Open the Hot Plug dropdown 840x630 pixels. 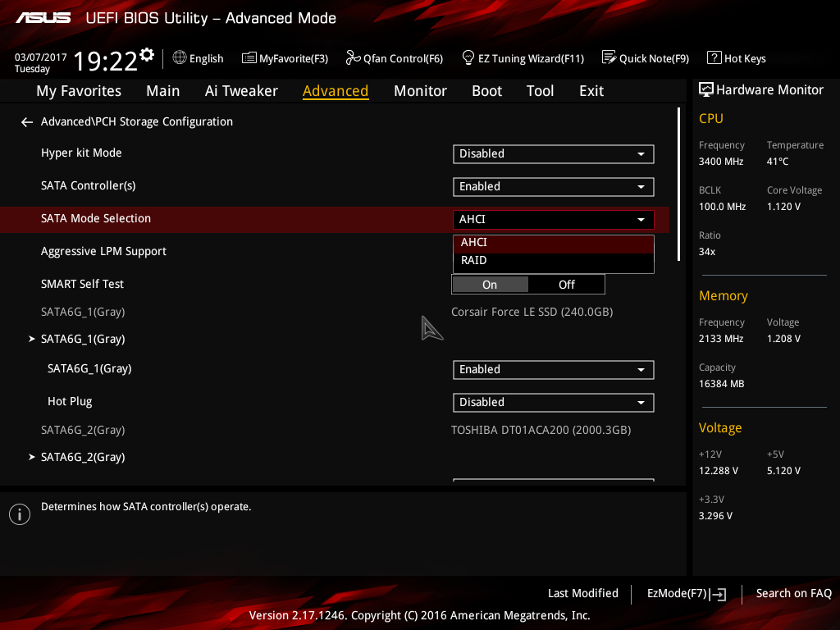point(554,402)
